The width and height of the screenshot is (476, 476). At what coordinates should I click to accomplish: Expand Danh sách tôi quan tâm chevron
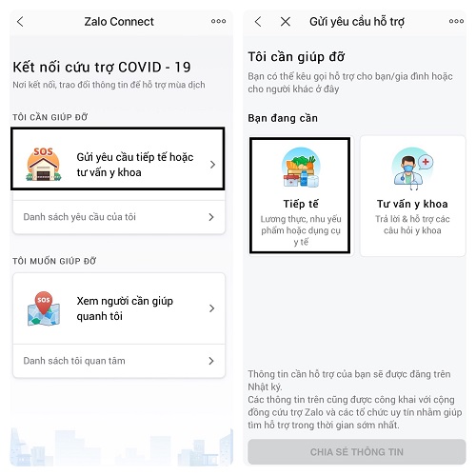coord(211,361)
